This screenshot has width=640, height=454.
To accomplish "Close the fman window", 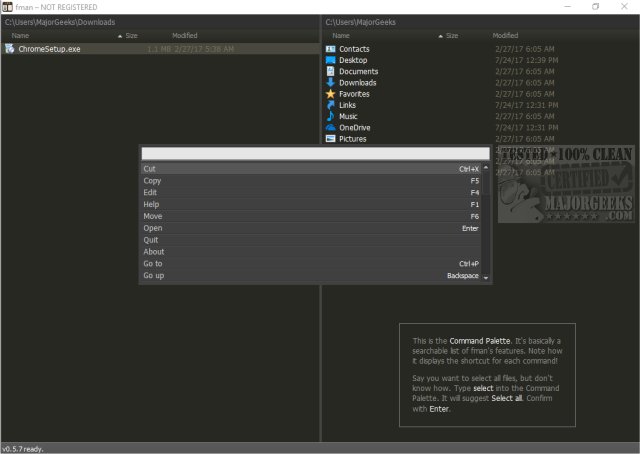I will 624,7.
